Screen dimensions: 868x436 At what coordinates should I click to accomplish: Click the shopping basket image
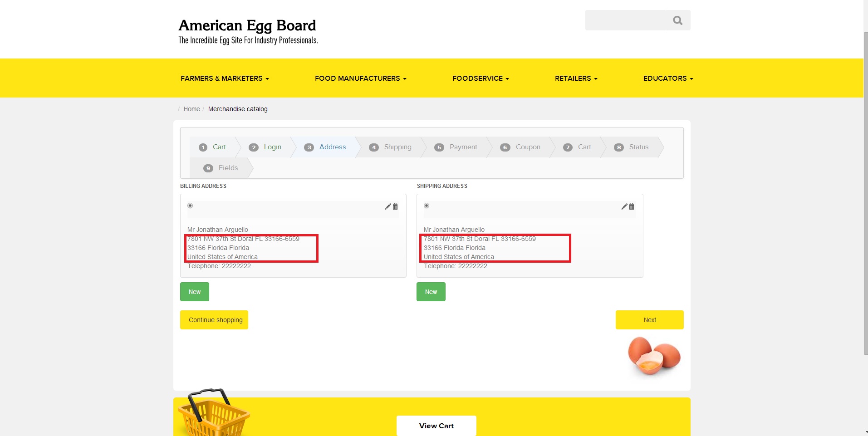pos(212,412)
